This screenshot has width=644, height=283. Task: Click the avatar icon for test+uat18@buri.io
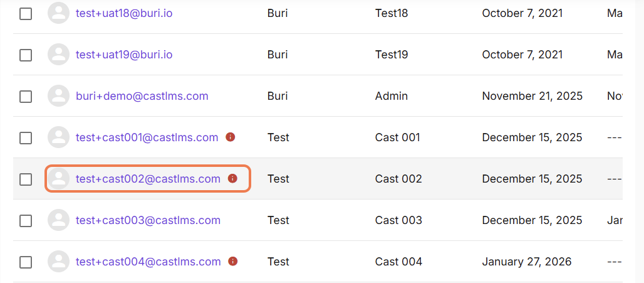click(x=58, y=13)
